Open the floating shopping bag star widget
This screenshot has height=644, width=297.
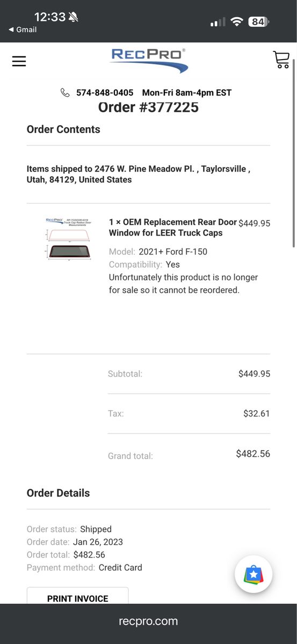point(253,574)
